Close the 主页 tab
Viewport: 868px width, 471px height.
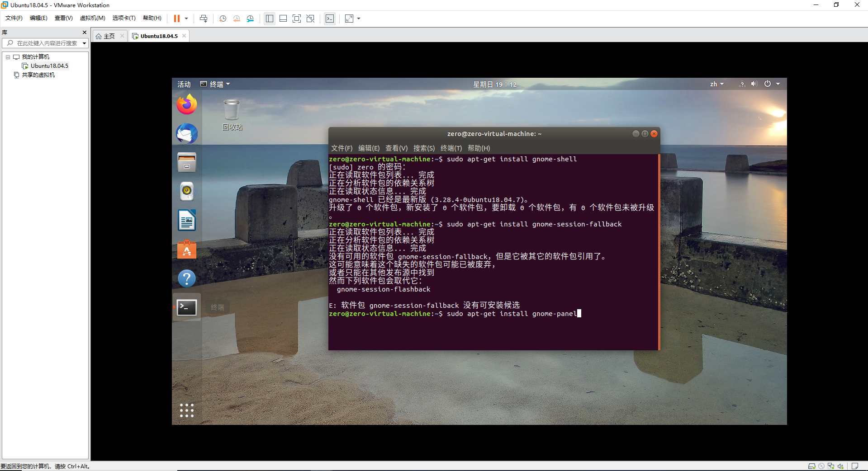(x=122, y=36)
